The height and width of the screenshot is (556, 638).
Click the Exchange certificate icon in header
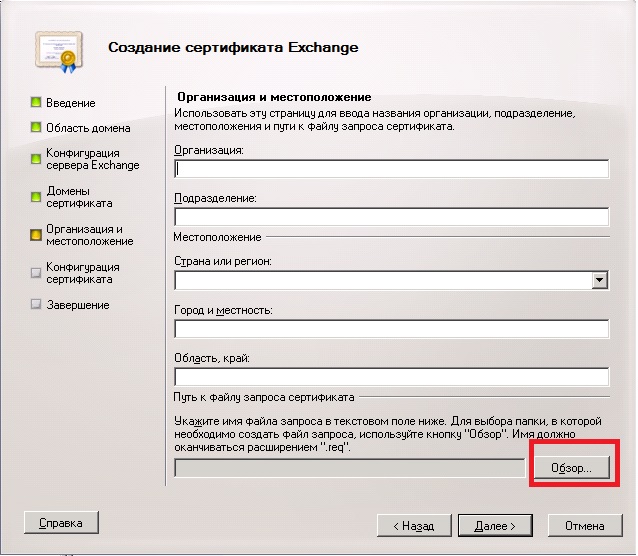coord(59,52)
